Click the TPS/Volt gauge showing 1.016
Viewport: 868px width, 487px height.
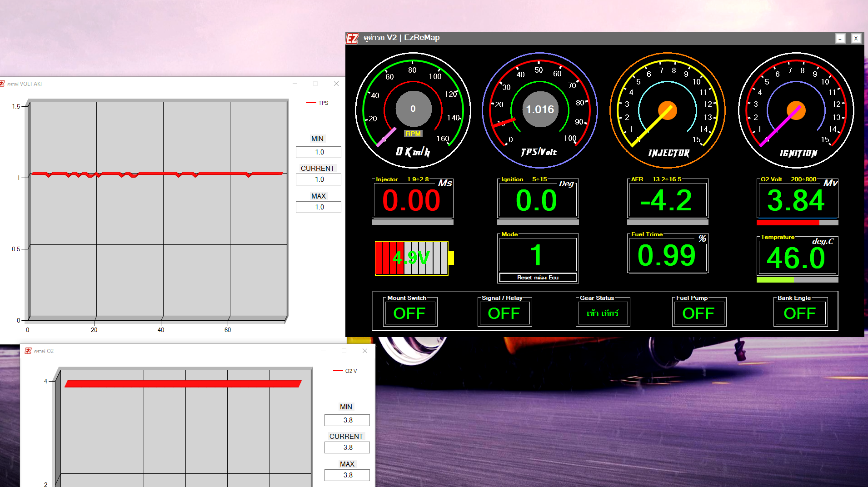click(539, 109)
